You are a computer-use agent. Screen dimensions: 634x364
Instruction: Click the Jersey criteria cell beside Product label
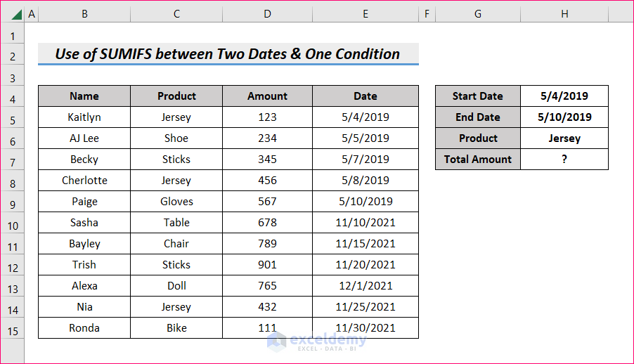tap(564, 138)
